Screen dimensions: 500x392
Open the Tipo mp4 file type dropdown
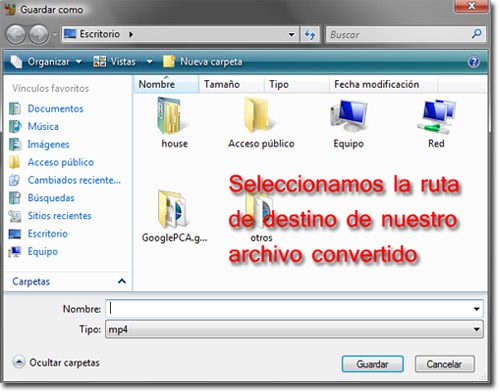[294, 329]
